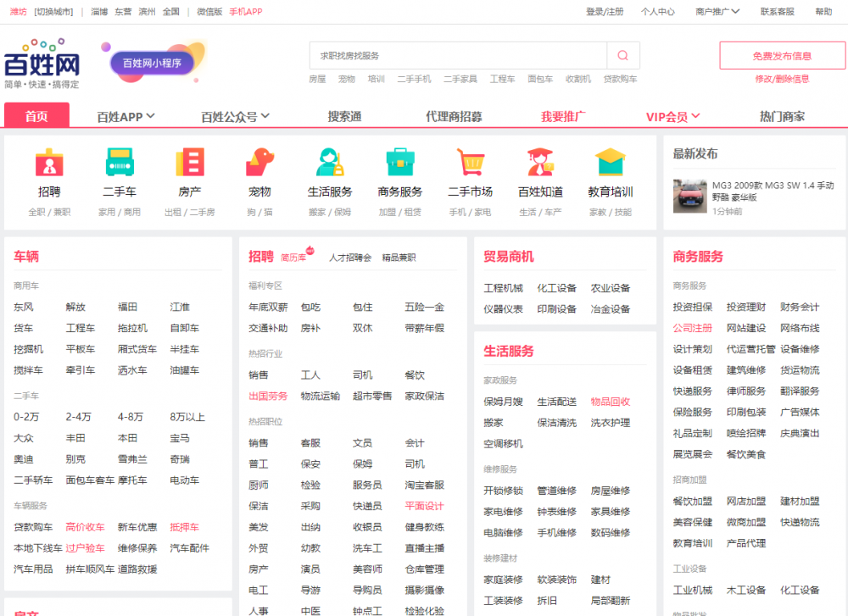This screenshot has width=848, height=616.
Task: Click the 修改/删除信息 link
Action: (782, 79)
